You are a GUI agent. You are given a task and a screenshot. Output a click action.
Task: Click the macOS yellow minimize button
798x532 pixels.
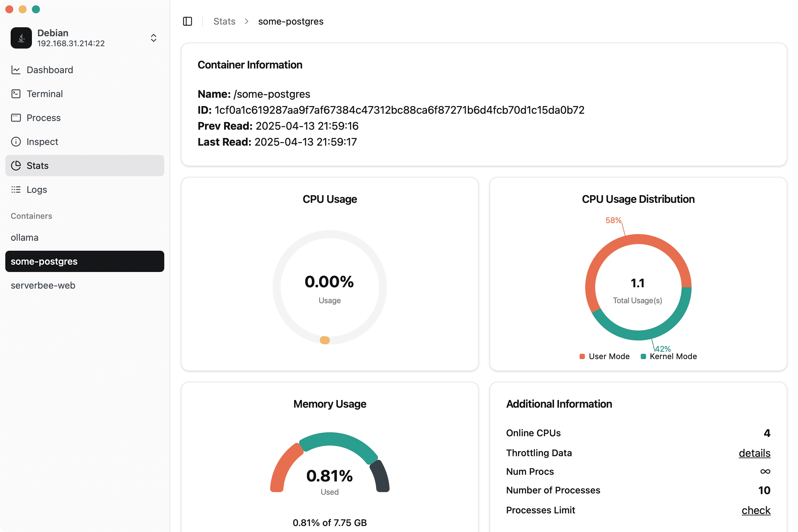23,9
